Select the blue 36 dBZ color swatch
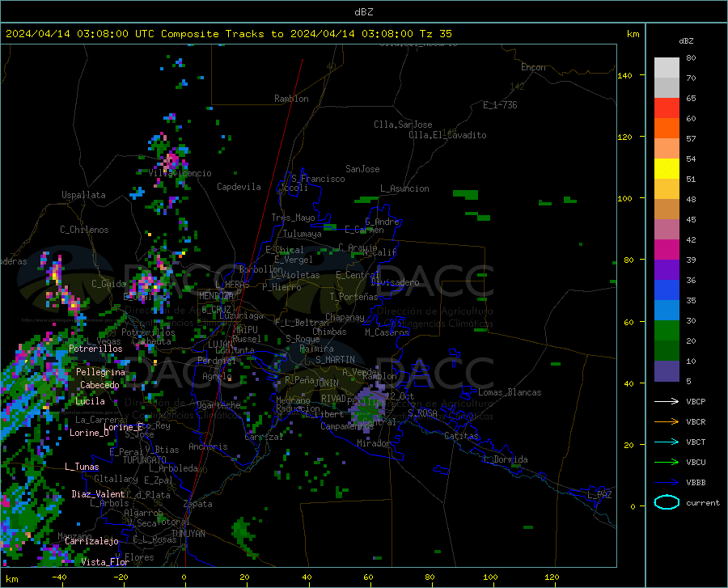728x588 pixels. pyautogui.click(x=667, y=290)
